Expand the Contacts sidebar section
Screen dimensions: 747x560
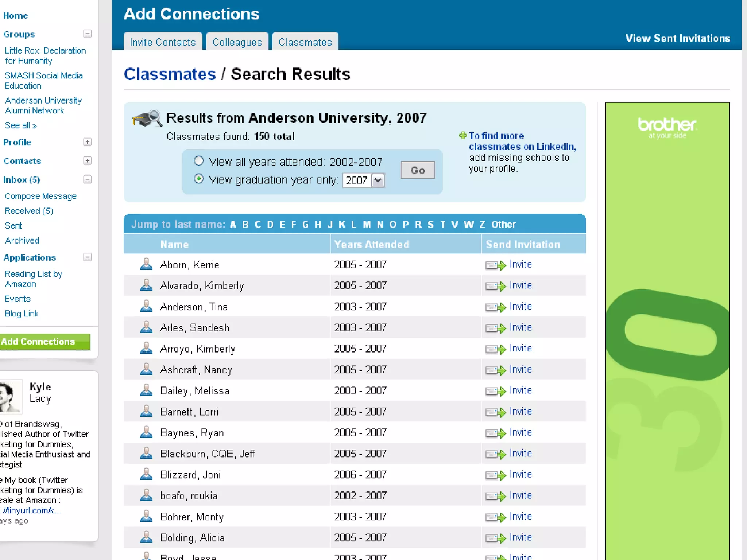[x=88, y=161]
